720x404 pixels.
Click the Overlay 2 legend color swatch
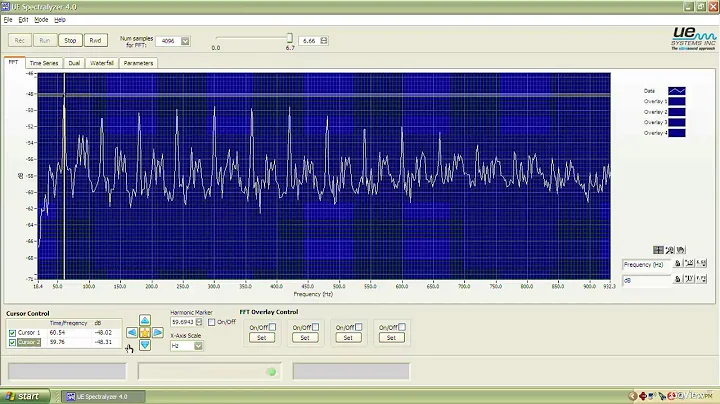677,112
